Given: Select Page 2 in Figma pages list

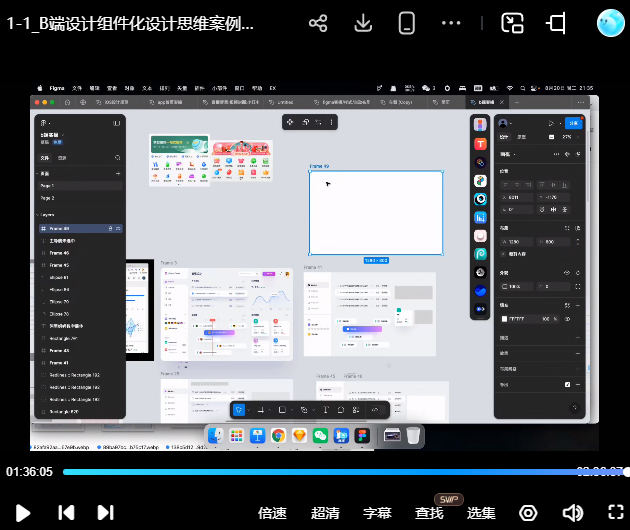Looking at the screenshot, I should [x=48, y=198].
